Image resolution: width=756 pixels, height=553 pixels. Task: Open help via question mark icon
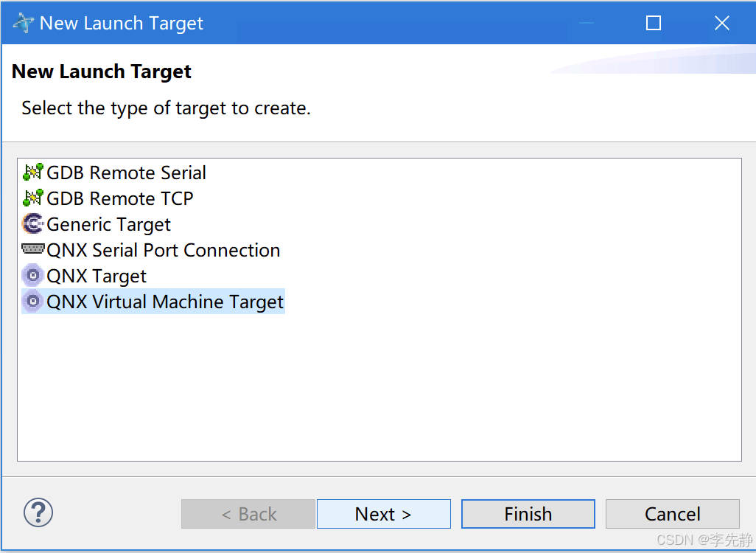(38, 512)
